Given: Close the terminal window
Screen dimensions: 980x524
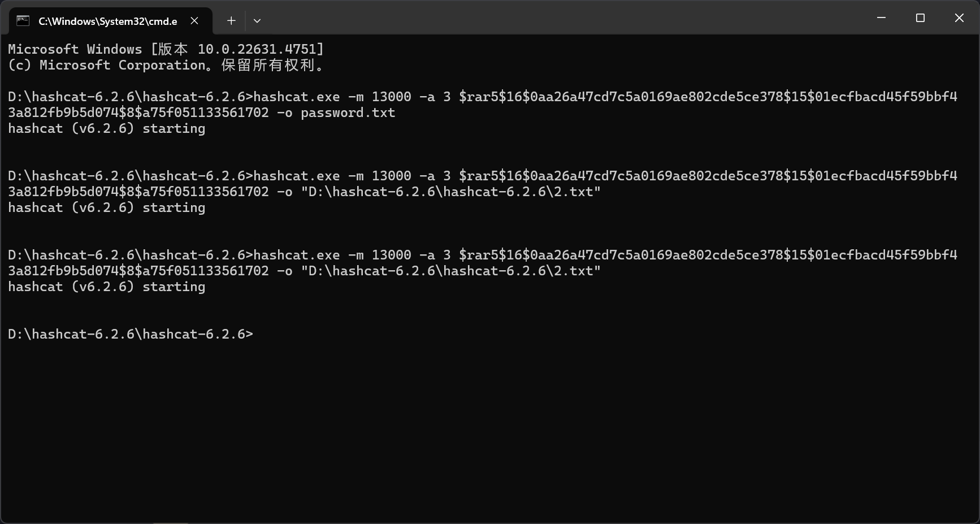Looking at the screenshot, I should tap(959, 18).
